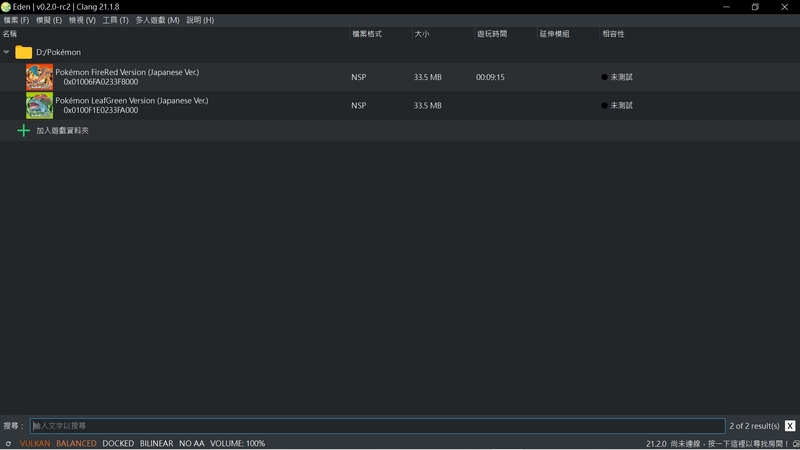
Task: Click LeafGreen's 33.5 MB size cell
Action: (428, 106)
